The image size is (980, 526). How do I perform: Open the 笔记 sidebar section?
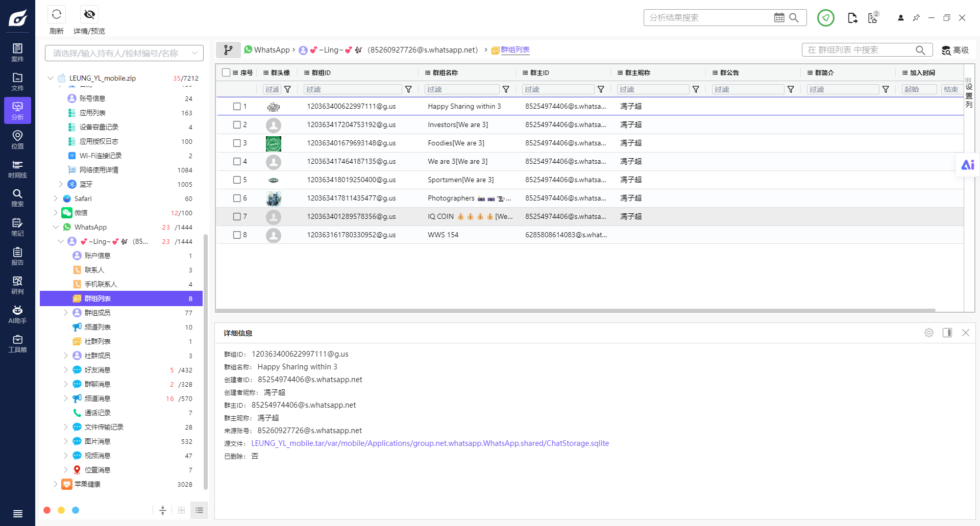(17, 227)
